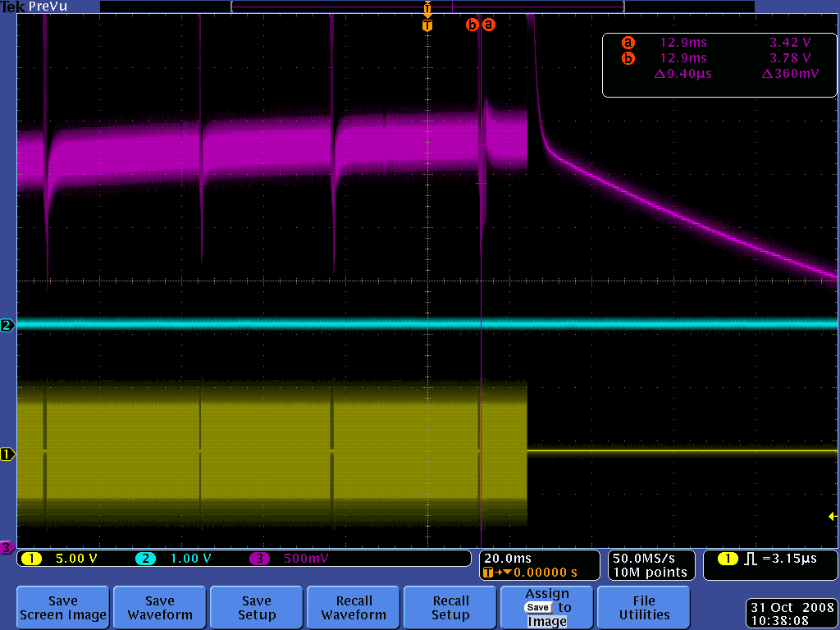Select cursor b marker above the graticule
The height and width of the screenshot is (630, 840).
click(x=472, y=25)
